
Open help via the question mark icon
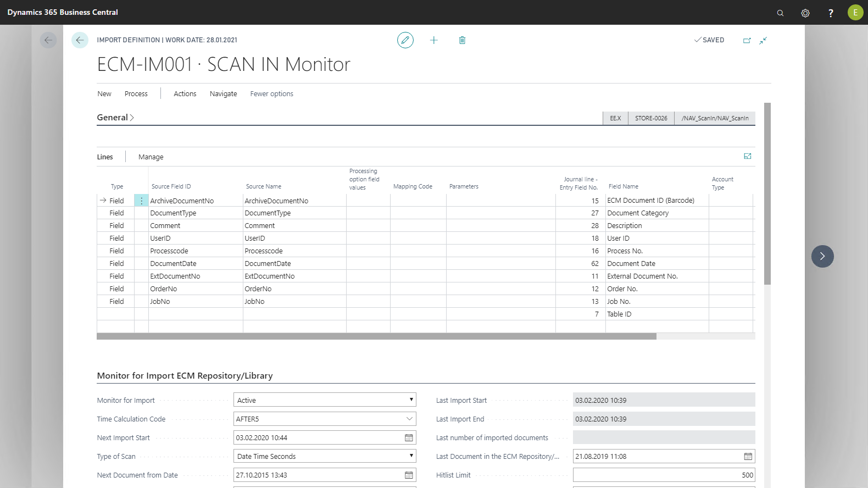point(831,13)
